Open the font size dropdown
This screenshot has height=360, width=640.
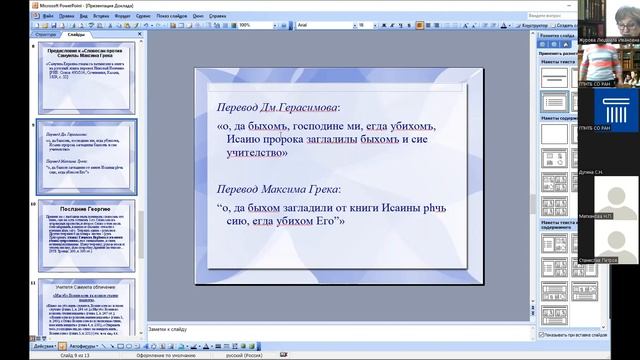[375, 25]
